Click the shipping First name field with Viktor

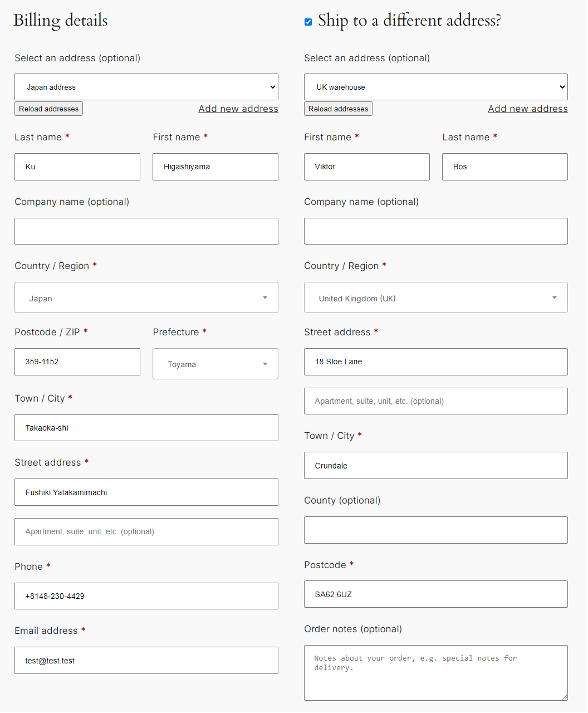366,167
